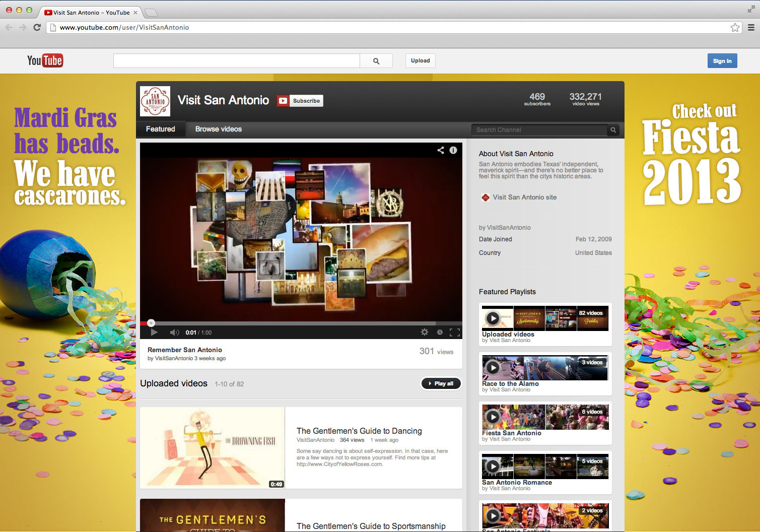Click the Play all button

[441, 383]
